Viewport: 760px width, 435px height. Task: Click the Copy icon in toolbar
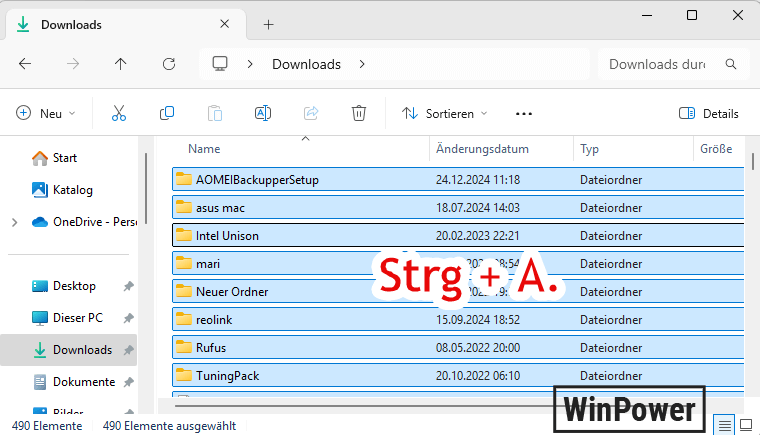[167, 113]
